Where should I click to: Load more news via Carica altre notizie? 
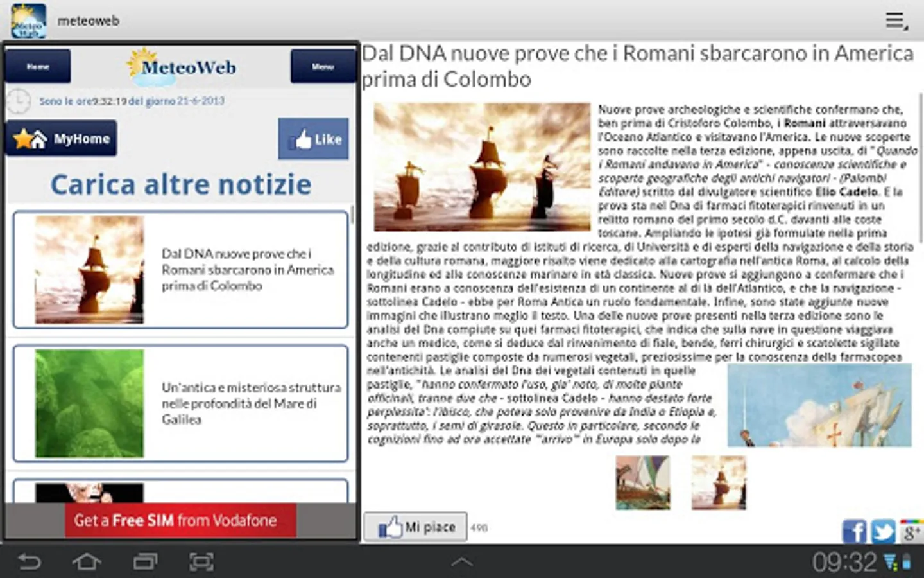coord(181,184)
